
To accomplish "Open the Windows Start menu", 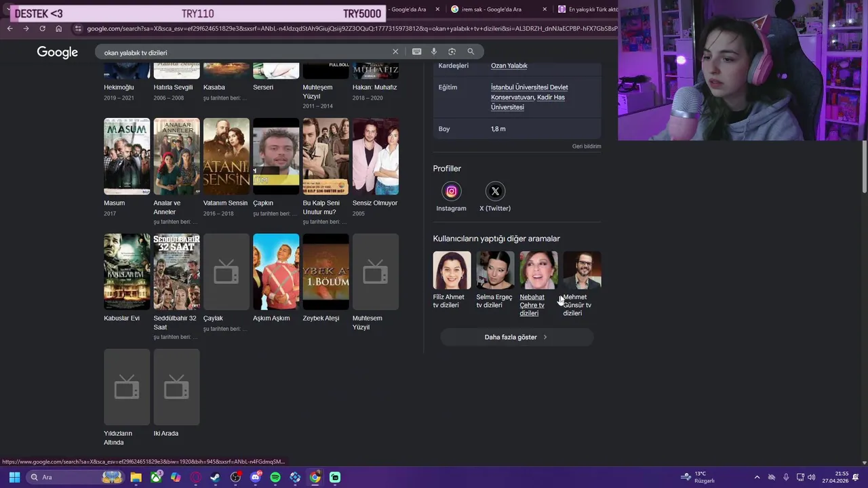I will pos(14,477).
